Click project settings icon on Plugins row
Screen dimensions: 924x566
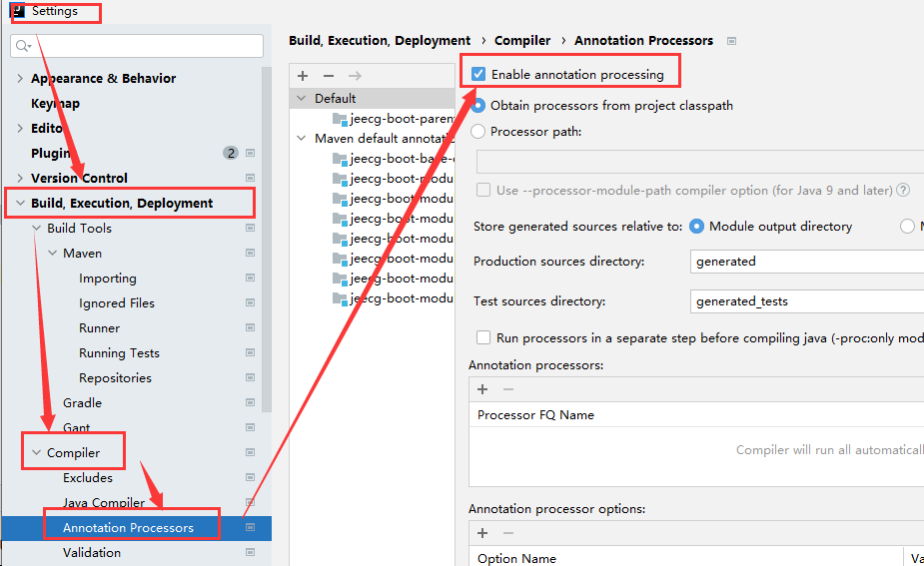pyautogui.click(x=251, y=153)
